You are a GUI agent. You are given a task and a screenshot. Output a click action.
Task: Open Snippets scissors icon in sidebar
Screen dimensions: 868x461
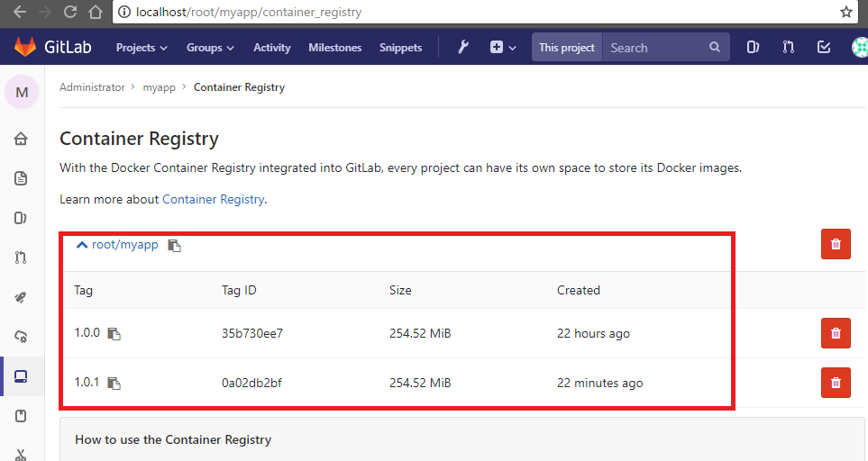[21, 455]
